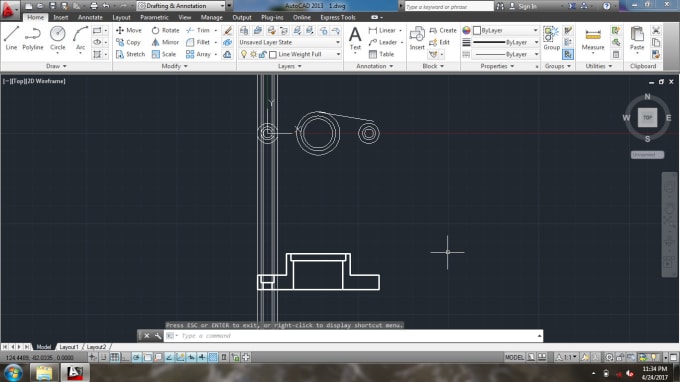Open the 1:1 annotation scale dropdown
680x382 pixels.
coord(567,357)
